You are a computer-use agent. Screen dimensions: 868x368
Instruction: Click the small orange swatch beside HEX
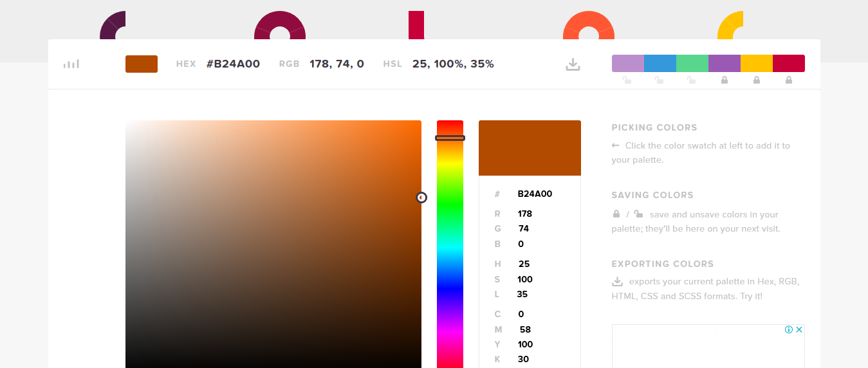coord(142,64)
